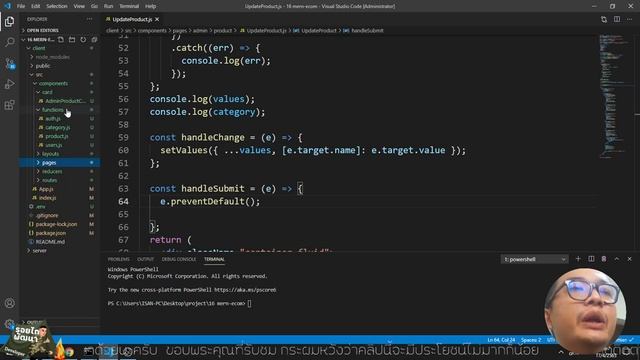The height and width of the screenshot is (360, 640).
Task: Expand the layouts folder
Action: (x=50, y=154)
